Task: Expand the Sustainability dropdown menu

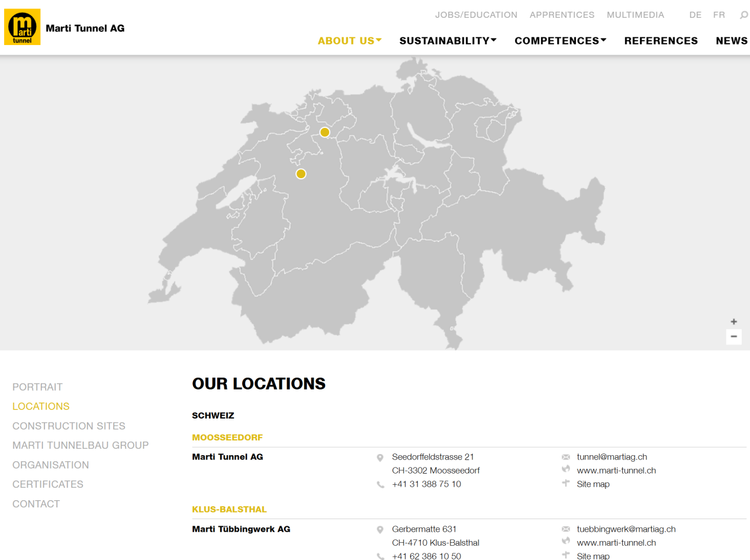Action: point(448,41)
